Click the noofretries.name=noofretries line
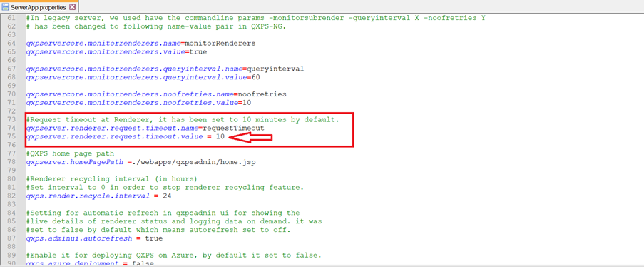644x267 pixels. click(156, 94)
